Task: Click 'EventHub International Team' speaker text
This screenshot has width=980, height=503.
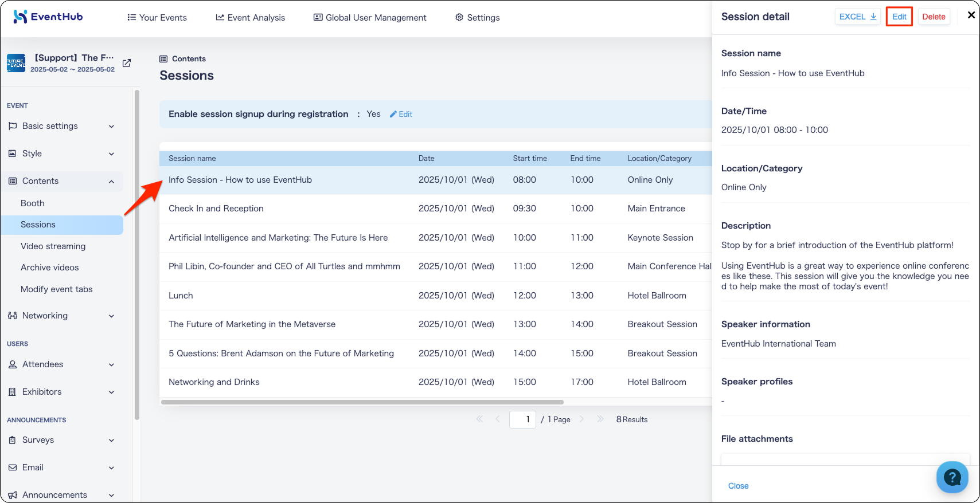Action: (x=778, y=344)
